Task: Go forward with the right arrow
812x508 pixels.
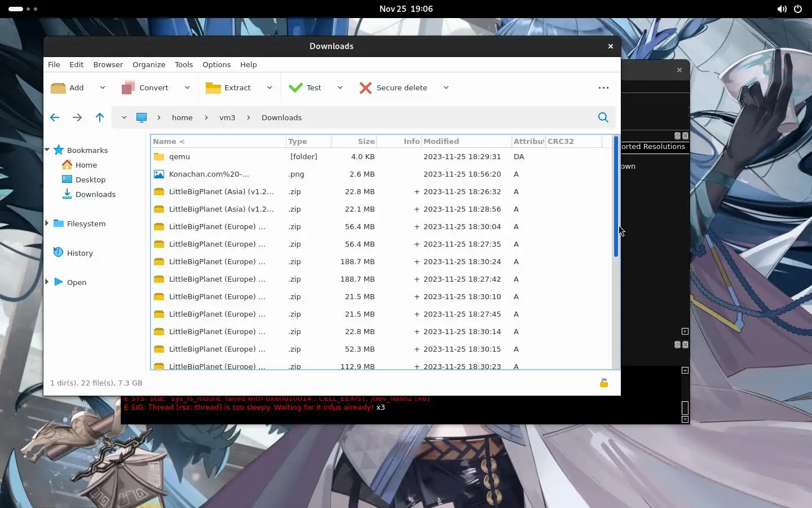Action: [77, 117]
